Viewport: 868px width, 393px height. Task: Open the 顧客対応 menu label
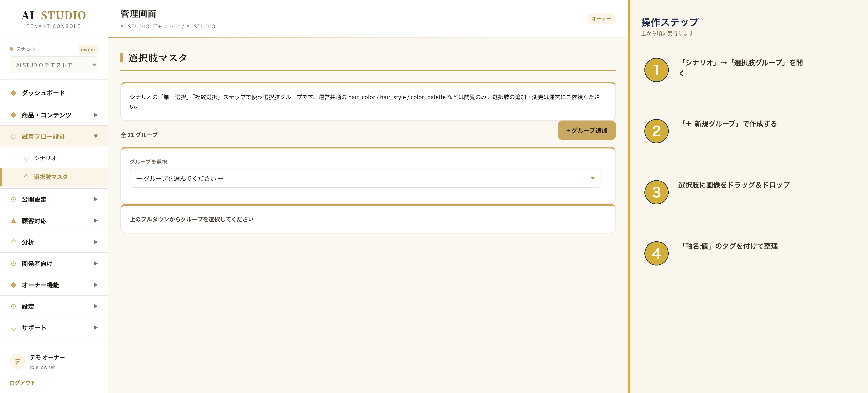[x=34, y=221]
